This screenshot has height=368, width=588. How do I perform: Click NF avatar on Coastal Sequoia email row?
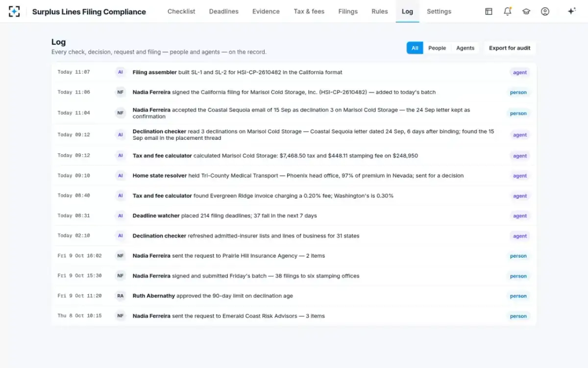[x=121, y=113]
